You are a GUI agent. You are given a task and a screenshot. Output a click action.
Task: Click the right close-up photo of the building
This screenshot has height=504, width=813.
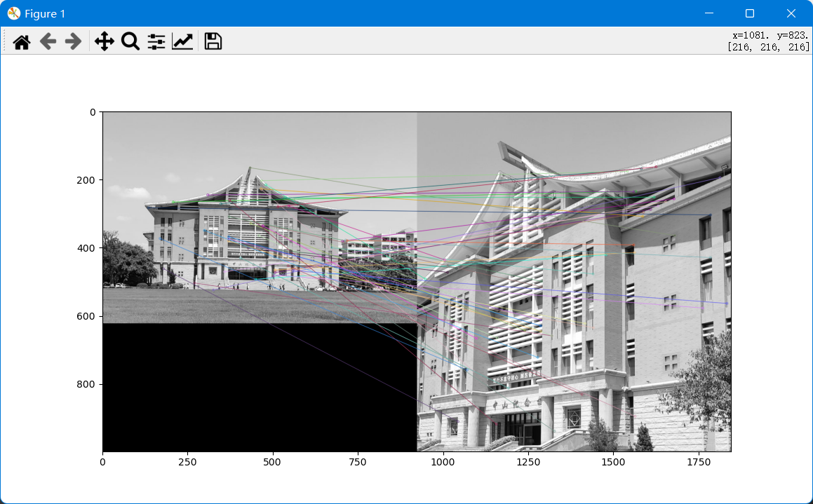point(574,282)
